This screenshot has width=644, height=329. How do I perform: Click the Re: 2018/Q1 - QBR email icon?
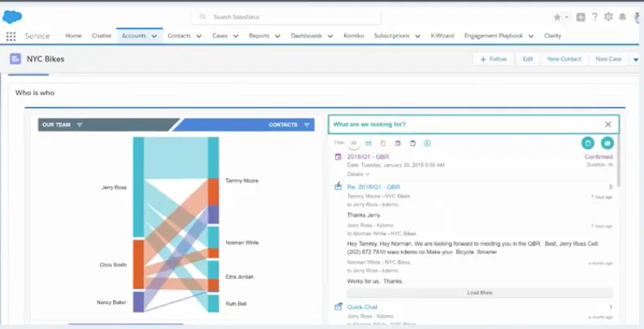[338, 186]
